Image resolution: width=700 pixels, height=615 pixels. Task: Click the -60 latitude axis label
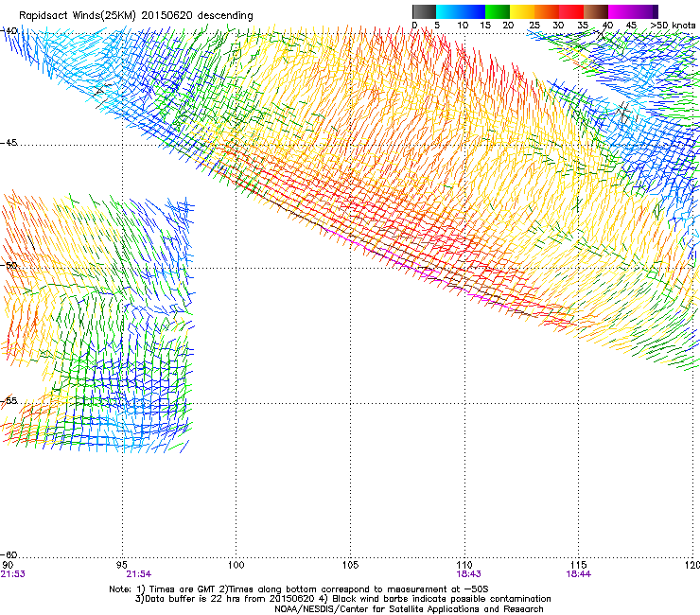point(9,554)
